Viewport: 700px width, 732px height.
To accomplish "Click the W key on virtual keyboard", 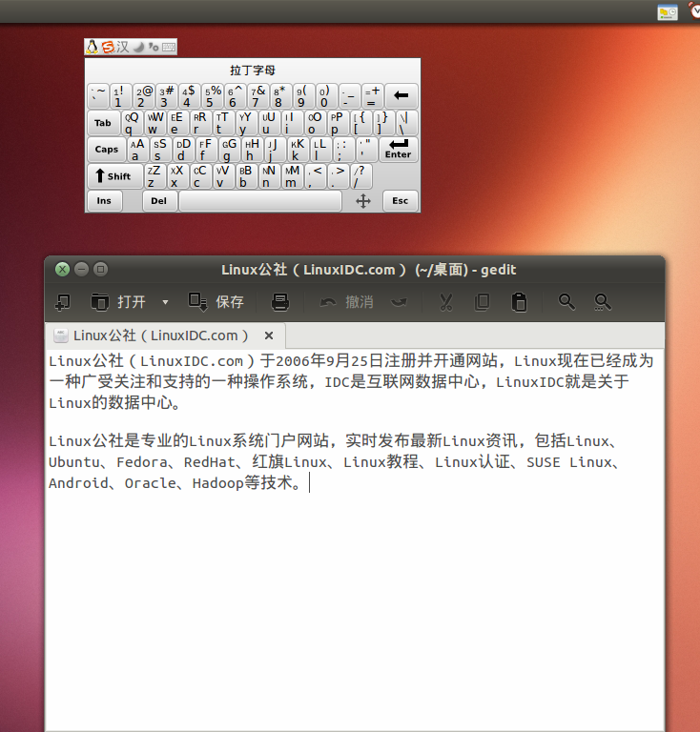I will coord(155,123).
